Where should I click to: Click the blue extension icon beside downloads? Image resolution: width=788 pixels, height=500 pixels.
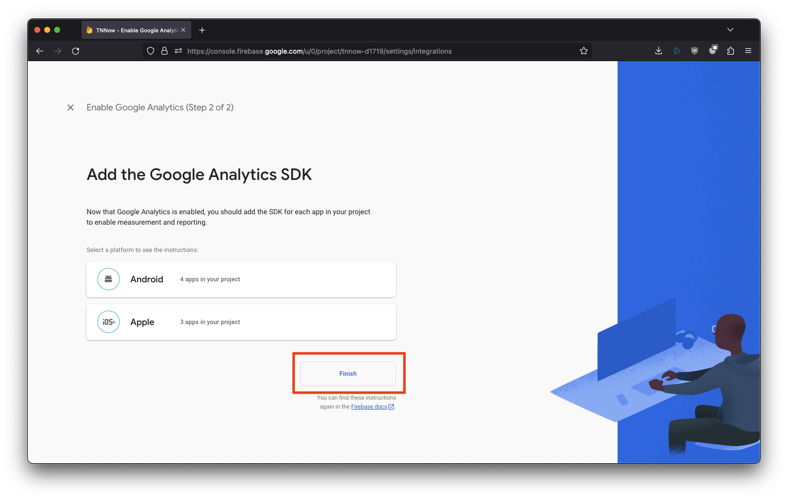tap(676, 51)
